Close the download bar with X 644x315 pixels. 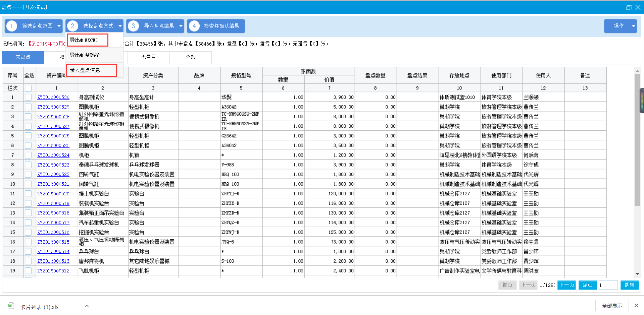click(636, 305)
